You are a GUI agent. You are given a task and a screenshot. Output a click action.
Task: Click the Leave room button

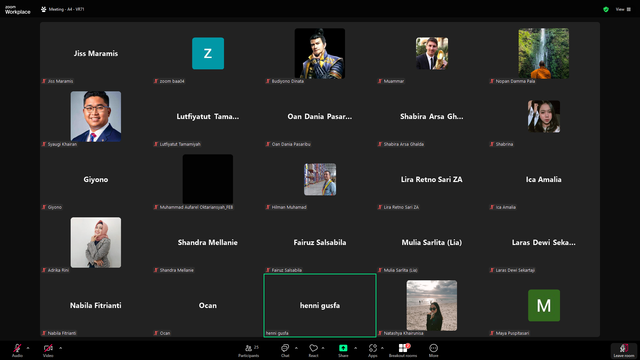(624, 351)
